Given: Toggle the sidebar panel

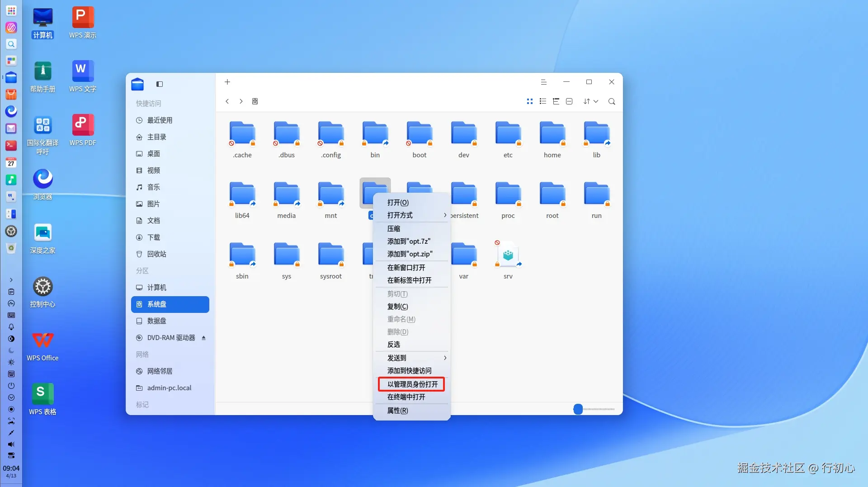Looking at the screenshot, I should (160, 84).
